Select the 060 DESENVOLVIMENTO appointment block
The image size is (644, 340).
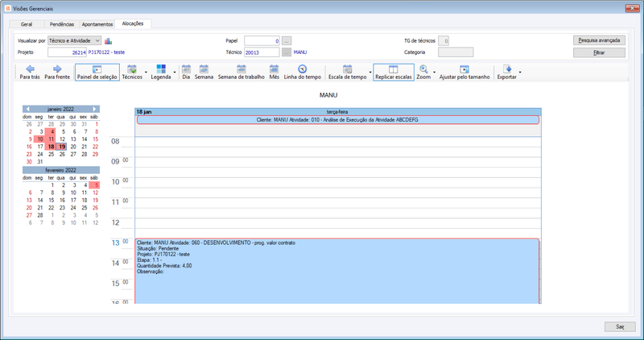(x=336, y=272)
